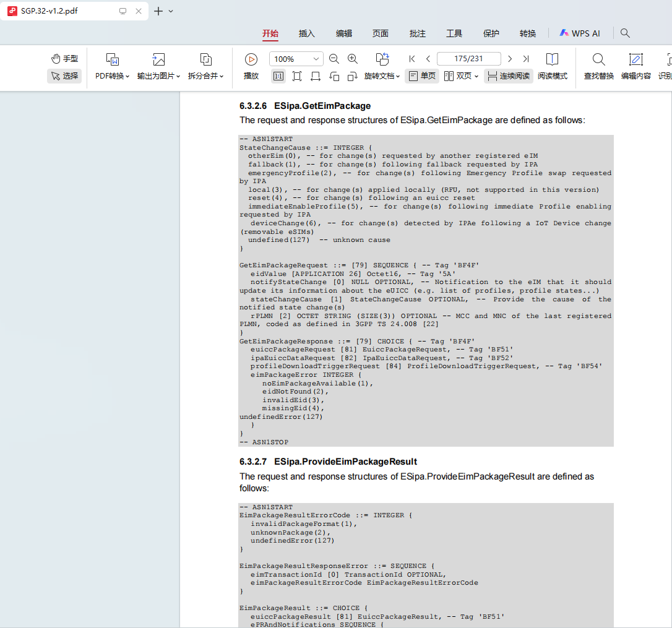Click the fit page icon
Viewport: 672px width, 628px height.
[296, 76]
